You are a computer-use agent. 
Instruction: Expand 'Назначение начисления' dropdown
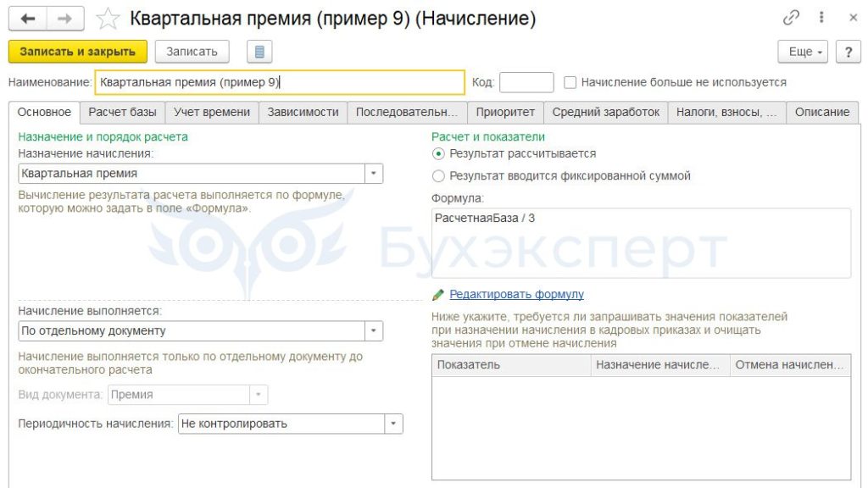tap(374, 174)
